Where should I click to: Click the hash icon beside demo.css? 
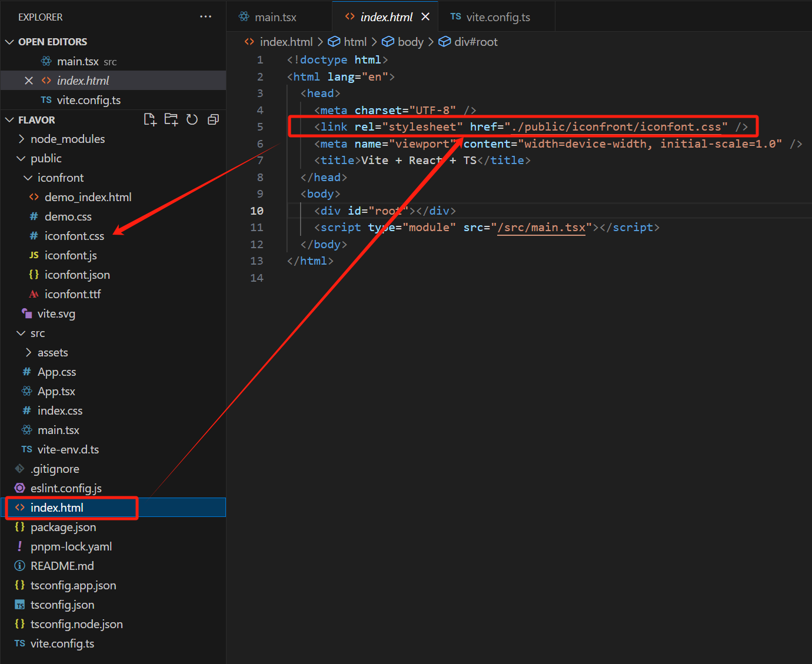[34, 216]
